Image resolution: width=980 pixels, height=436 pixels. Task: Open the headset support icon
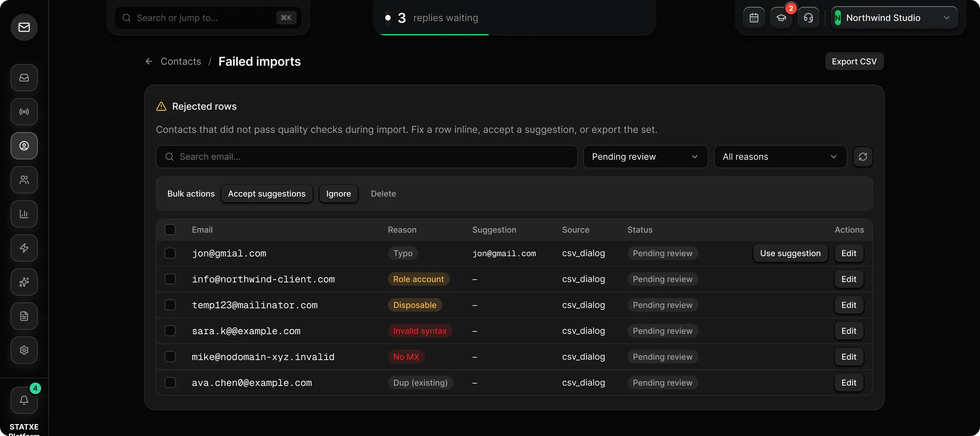click(x=808, y=18)
